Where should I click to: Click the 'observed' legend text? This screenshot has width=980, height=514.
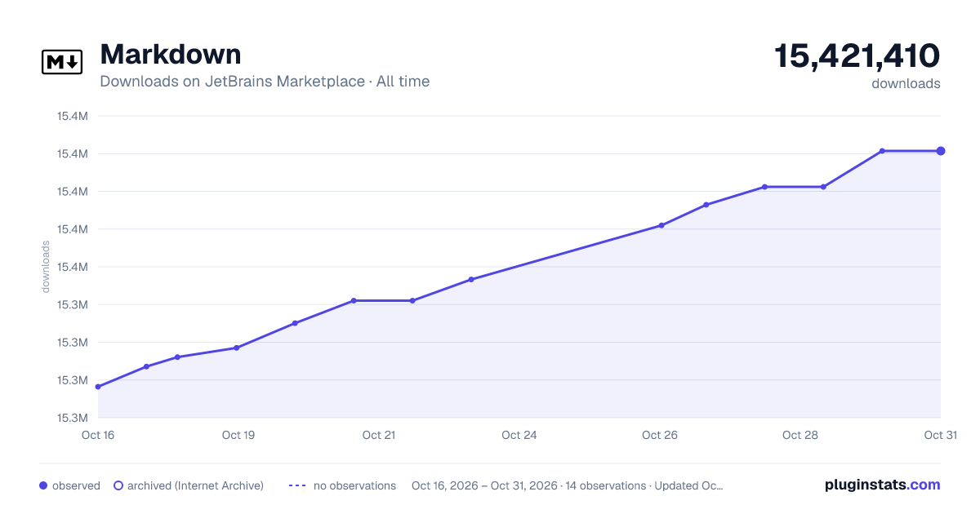click(x=76, y=485)
